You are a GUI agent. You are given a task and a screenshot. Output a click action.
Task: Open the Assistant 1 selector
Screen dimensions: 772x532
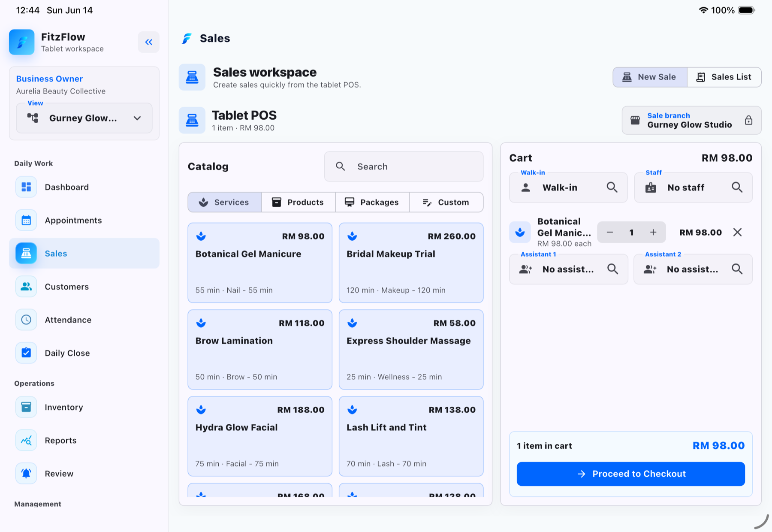click(568, 269)
